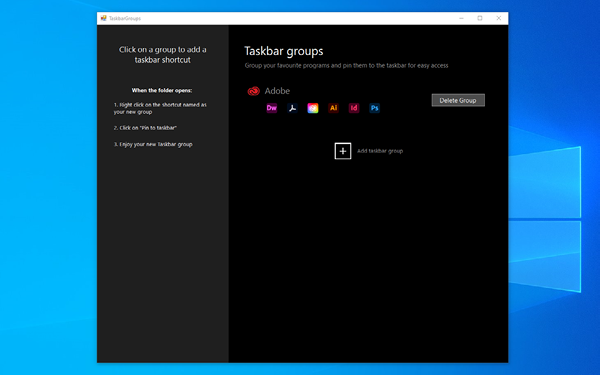Click the colorful Creative Cloud app icon
This screenshot has width=600, height=375.
coord(313,108)
